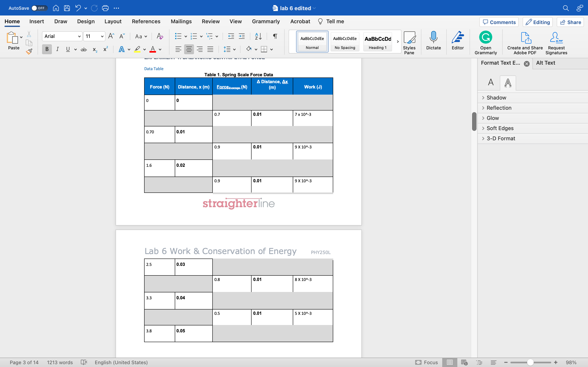Viewport: 588px width, 367px height.
Task: Toggle bold formatting
Action: click(47, 49)
